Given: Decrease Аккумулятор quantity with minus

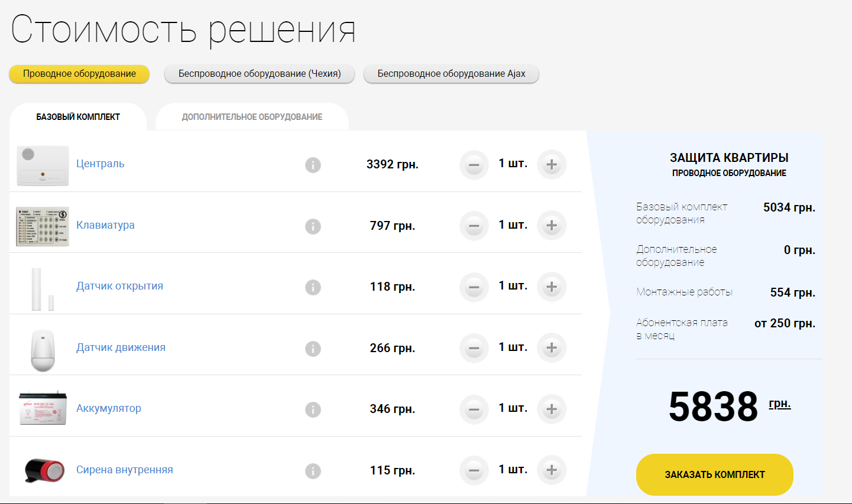Looking at the screenshot, I should click(x=474, y=409).
